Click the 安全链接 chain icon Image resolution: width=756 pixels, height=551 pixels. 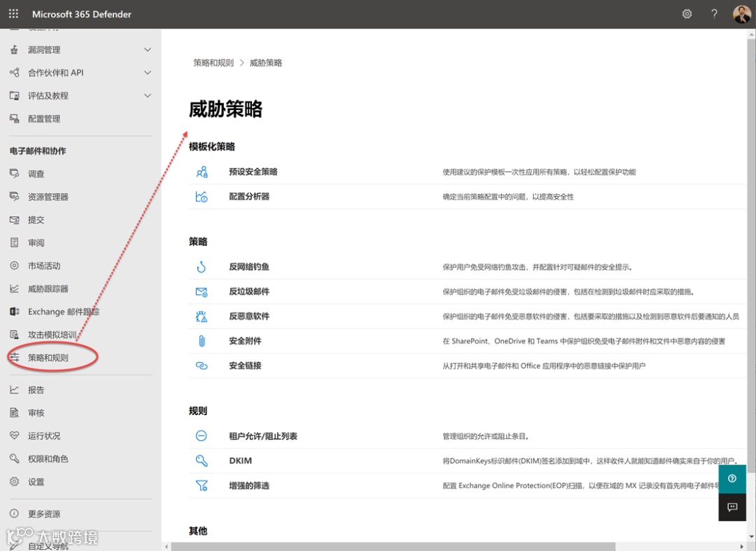click(202, 366)
